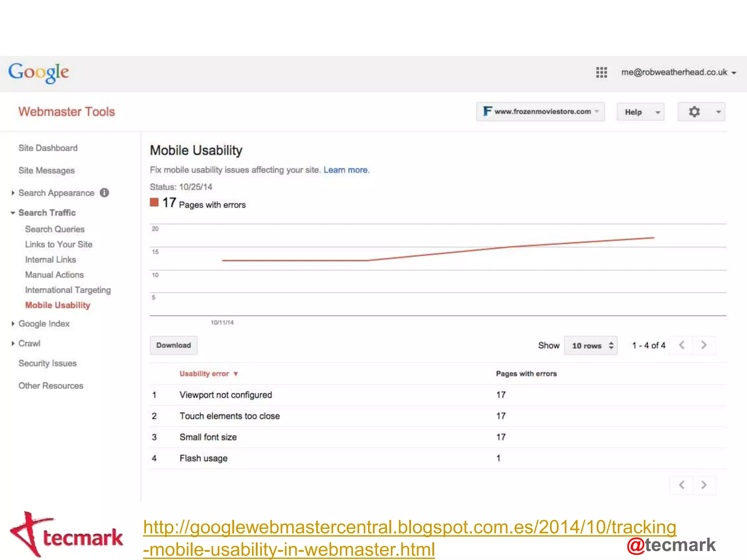Image resolution: width=747 pixels, height=560 pixels.
Task: Expand the Search Appearance section
Action: 13,193
